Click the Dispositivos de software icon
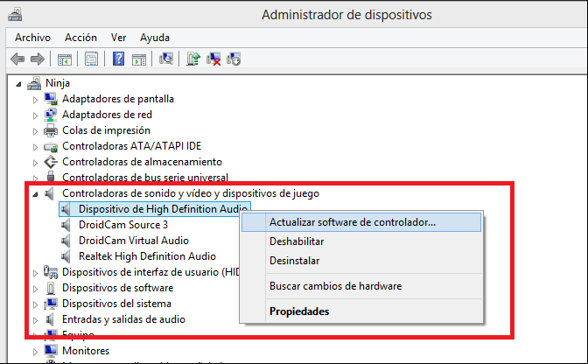Screen dimensions: 588x364 point(51,288)
